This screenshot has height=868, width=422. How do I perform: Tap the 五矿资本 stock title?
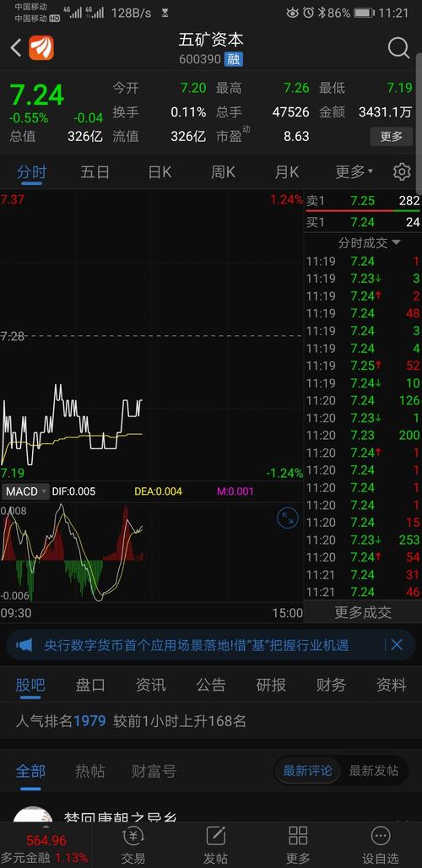(211, 40)
